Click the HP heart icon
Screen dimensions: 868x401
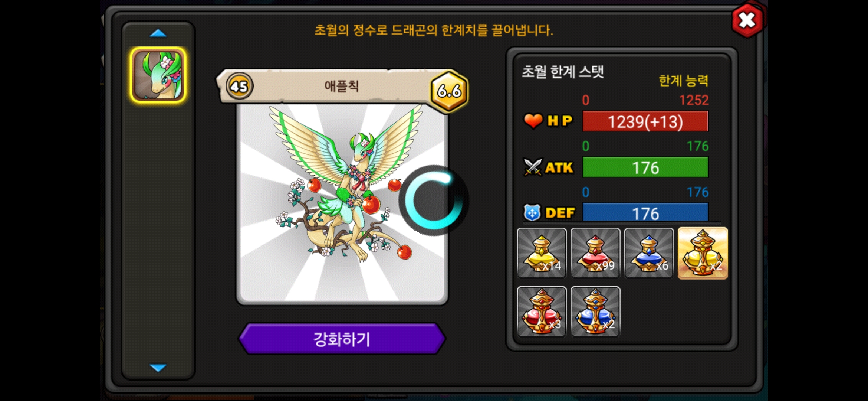[x=533, y=121]
